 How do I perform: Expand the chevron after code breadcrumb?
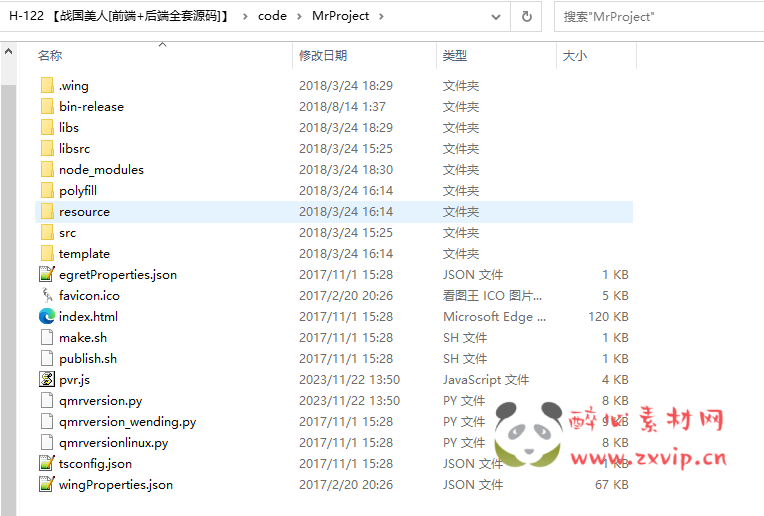click(299, 17)
